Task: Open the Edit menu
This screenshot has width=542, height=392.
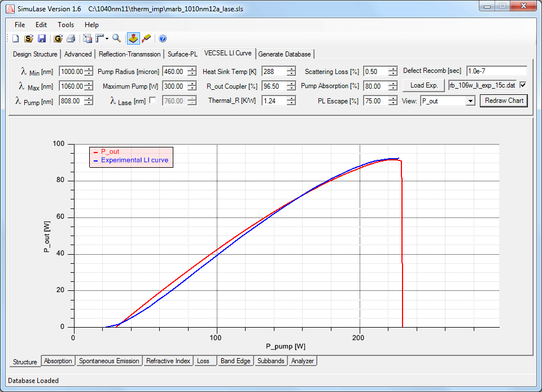Action: pos(41,25)
